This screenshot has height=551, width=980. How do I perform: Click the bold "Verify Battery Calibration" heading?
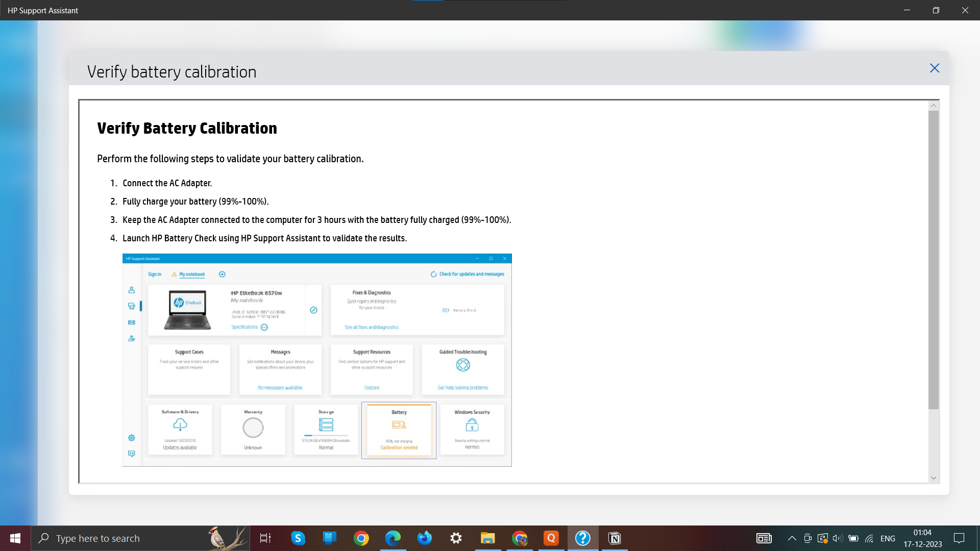pos(187,128)
